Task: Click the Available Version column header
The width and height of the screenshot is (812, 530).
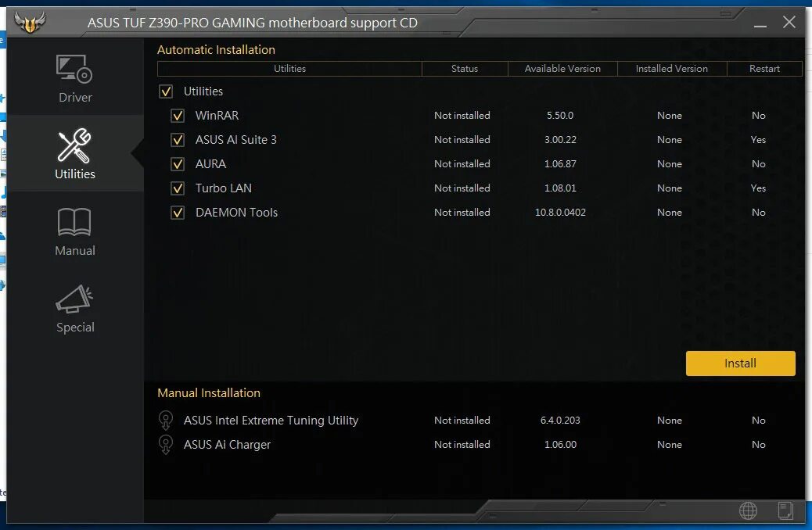Action: coord(562,68)
